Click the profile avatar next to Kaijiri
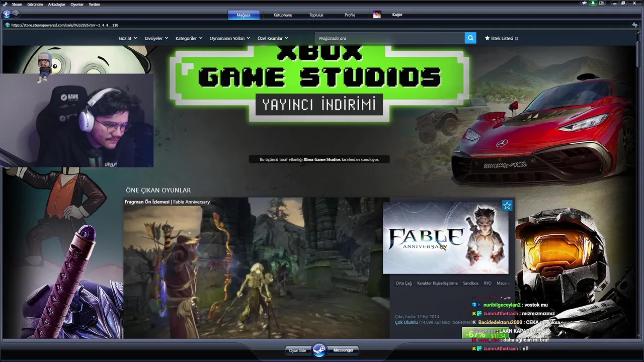This screenshot has height=362, width=644. click(x=377, y=15)
